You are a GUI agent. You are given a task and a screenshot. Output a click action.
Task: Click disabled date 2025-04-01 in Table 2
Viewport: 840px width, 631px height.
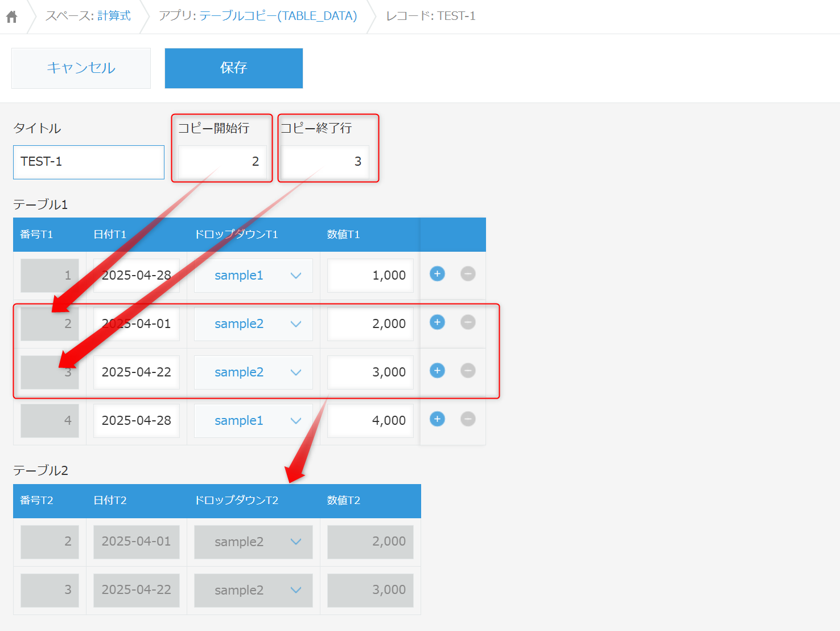[x=137, y=542]
